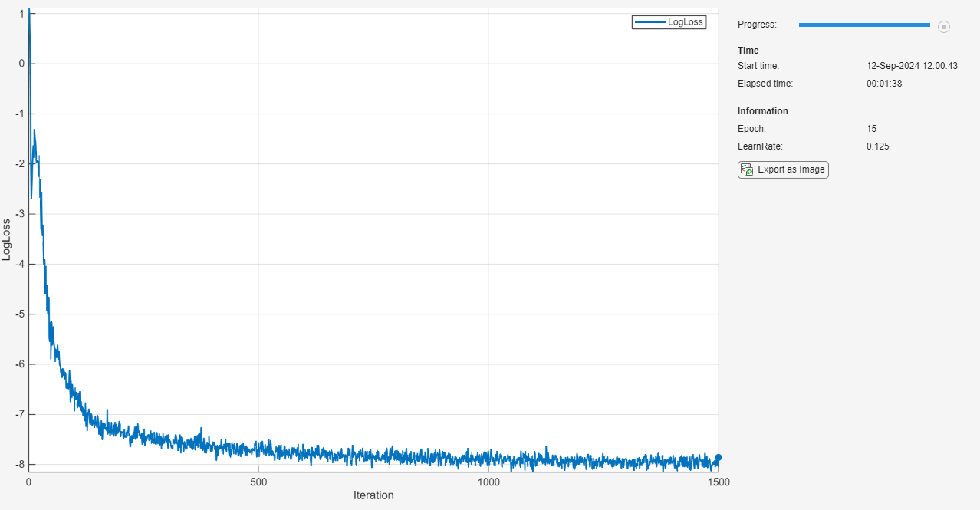Click the Progress label
The width and height of the screenshot is (980, 510).
coord(757,25)
